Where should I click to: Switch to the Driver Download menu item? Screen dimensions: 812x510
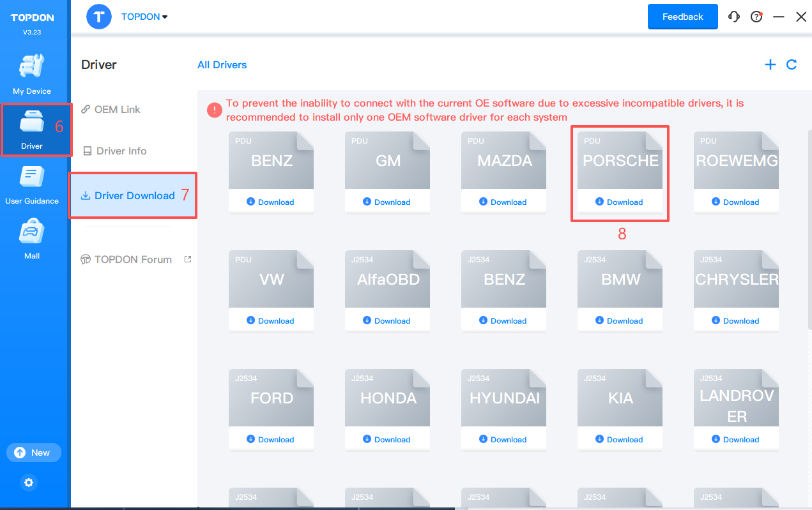tap(134, 195)
